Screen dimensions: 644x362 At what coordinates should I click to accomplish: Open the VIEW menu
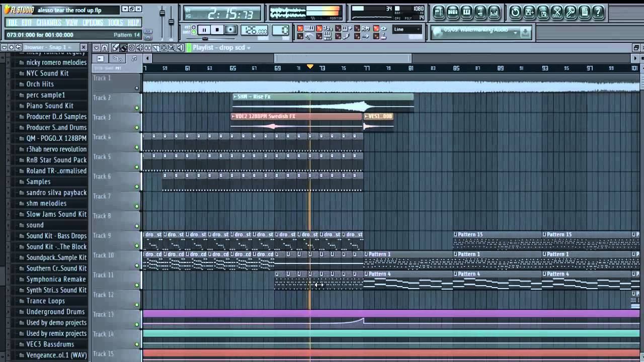coord(72,23)
